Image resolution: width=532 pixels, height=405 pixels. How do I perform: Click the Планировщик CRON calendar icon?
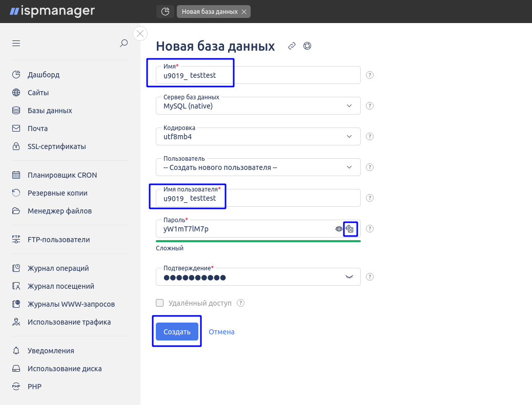pos(16,175)
